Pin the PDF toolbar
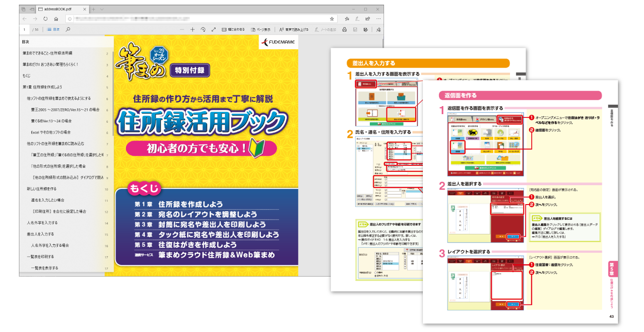This screenshot has height=332, width=644. tap(378, 29)
